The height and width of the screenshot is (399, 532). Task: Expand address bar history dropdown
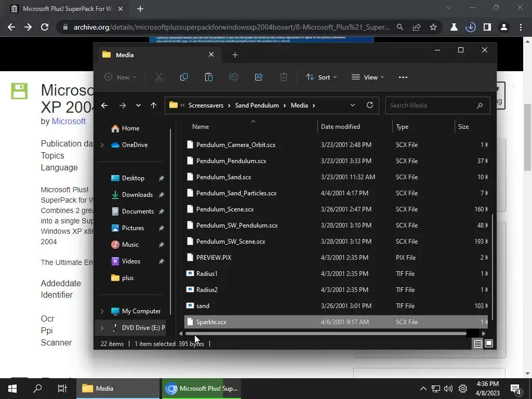(x=353, y=105)
